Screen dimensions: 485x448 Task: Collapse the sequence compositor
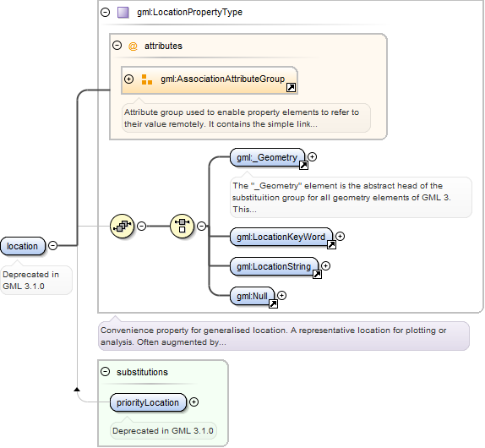tap(141, 227)
